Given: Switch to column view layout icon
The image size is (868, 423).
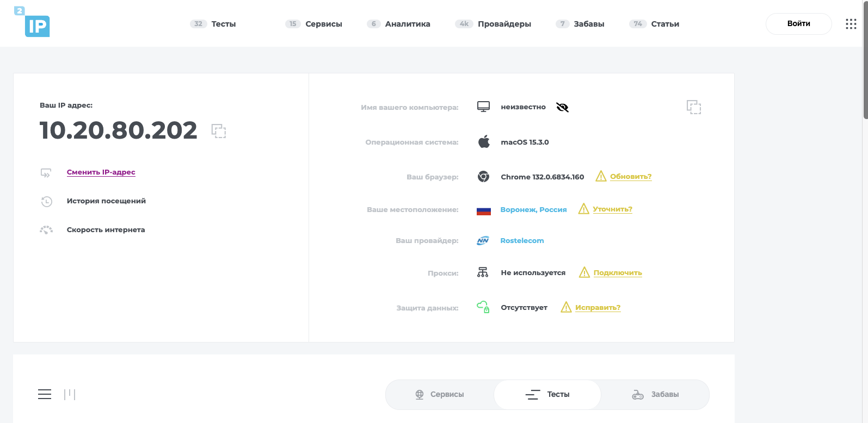Looking at the screenshot, I should (70, 394).
